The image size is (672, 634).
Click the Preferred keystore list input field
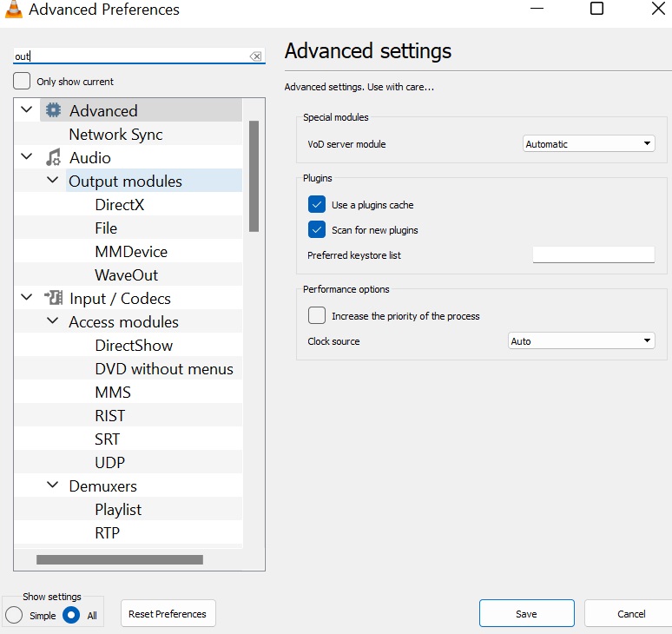593,255
